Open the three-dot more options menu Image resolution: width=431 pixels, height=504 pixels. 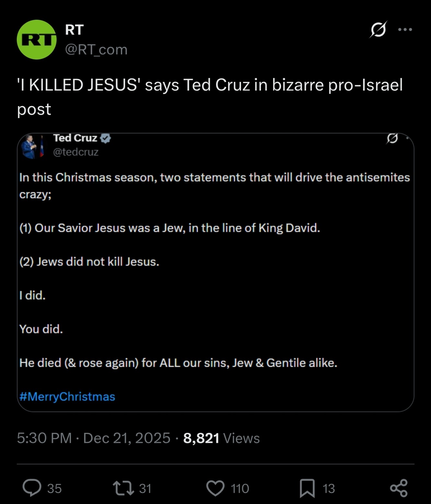(405, 30)
